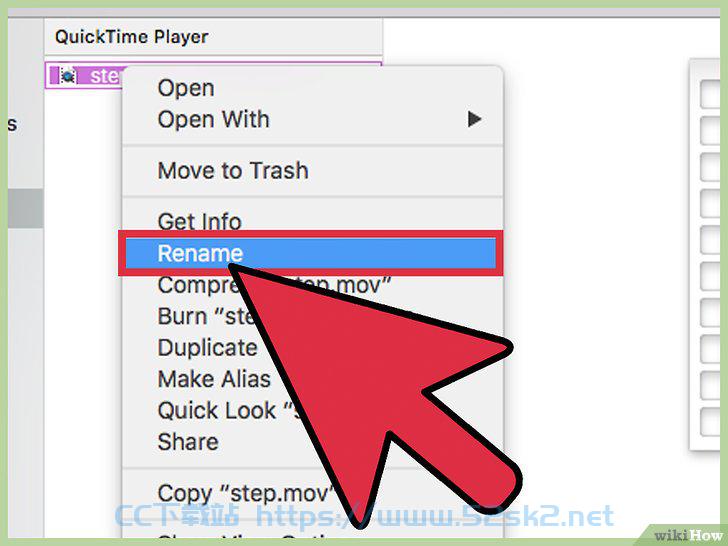Click Duplicate in the context menu
This screenshot has height=546, width=728.
click(208, 348)
